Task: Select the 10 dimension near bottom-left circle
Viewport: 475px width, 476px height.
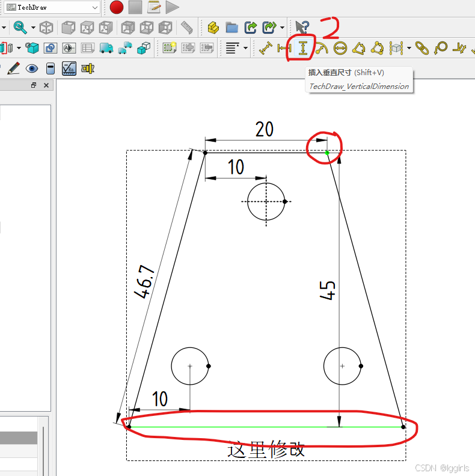Action: [x=160, y=399]
